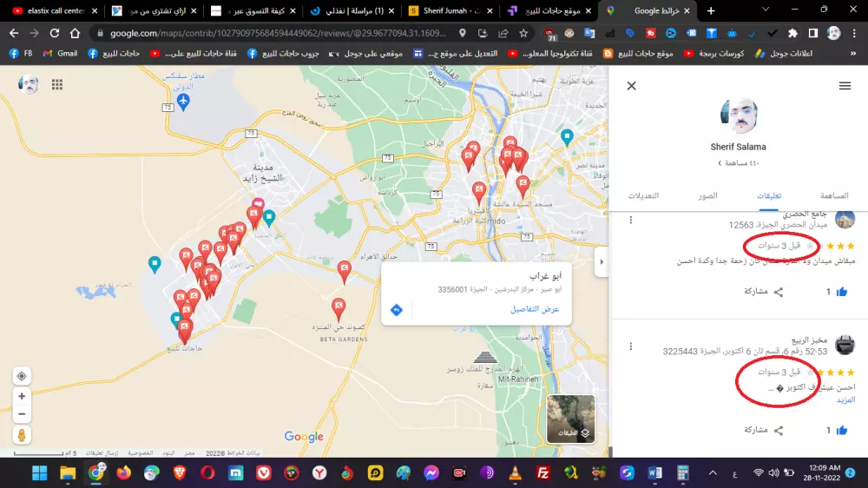Open account avatar on the map
The height and width of the screenshot is (488, 868).
pos(29,84)
